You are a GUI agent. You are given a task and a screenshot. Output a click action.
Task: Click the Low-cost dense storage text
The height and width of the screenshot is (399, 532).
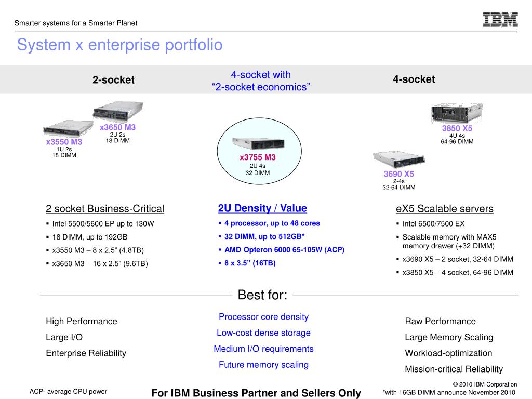pyautogui.click(x=263, y=333)
